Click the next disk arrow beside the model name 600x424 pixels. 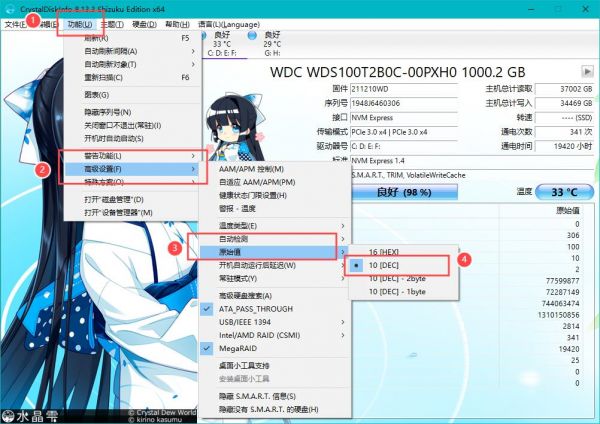(x=587, y=72)
